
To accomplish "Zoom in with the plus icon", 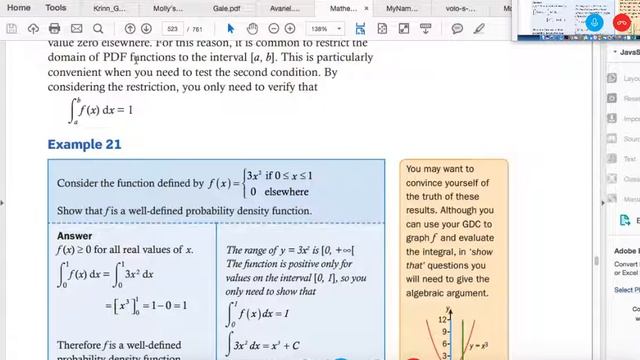I will pyautogui.click(x=290, y=29).
